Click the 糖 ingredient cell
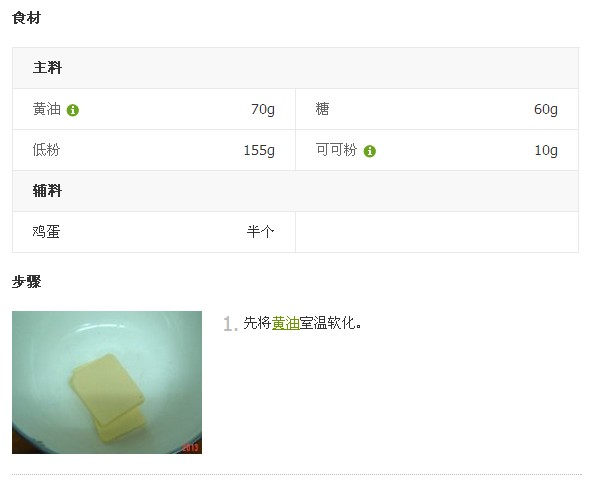Screen dimensions: 595x484 (437, 109)
